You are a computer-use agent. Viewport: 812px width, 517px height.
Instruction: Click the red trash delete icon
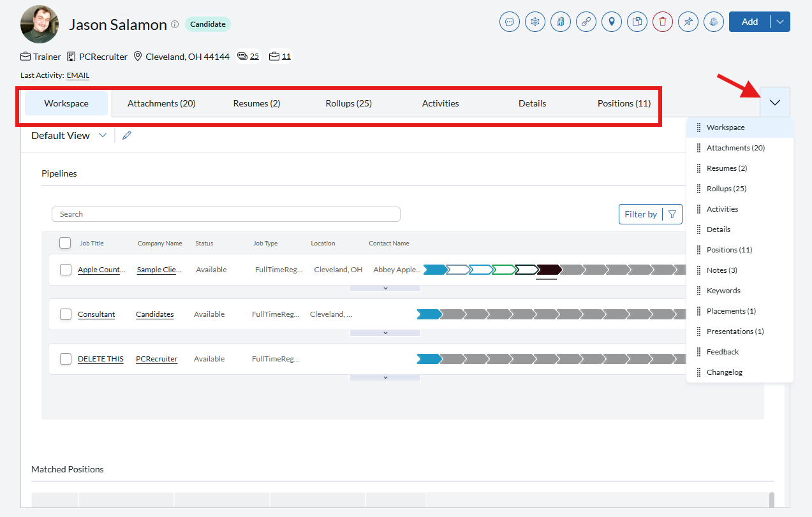click(x=663, y=22)
